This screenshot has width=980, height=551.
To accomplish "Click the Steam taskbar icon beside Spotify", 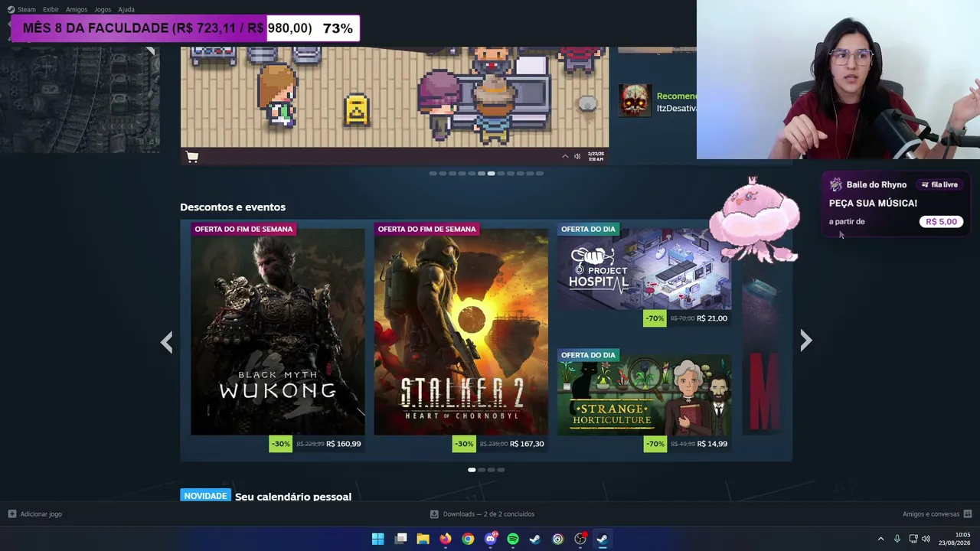I will coord(535,539).
